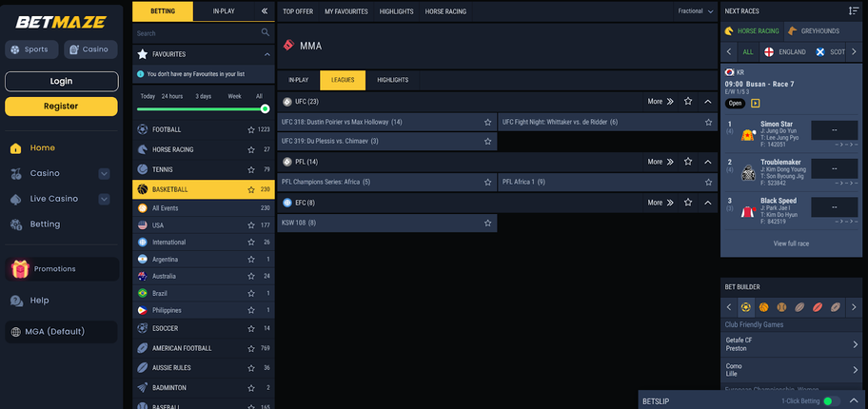Click the Esoccer icon
The height and width of the screenshot is (409, 868).
[142, 328]
